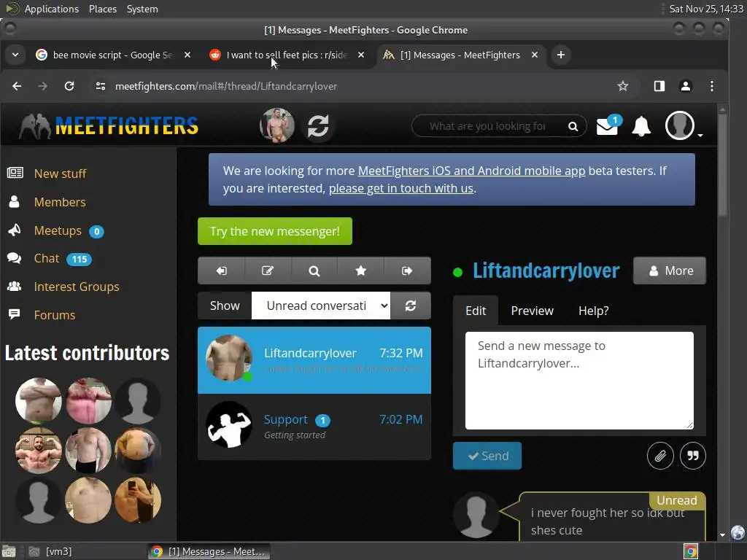747x560 pixels.
Task: Open the Applications menu
Action: click(52, 9)
